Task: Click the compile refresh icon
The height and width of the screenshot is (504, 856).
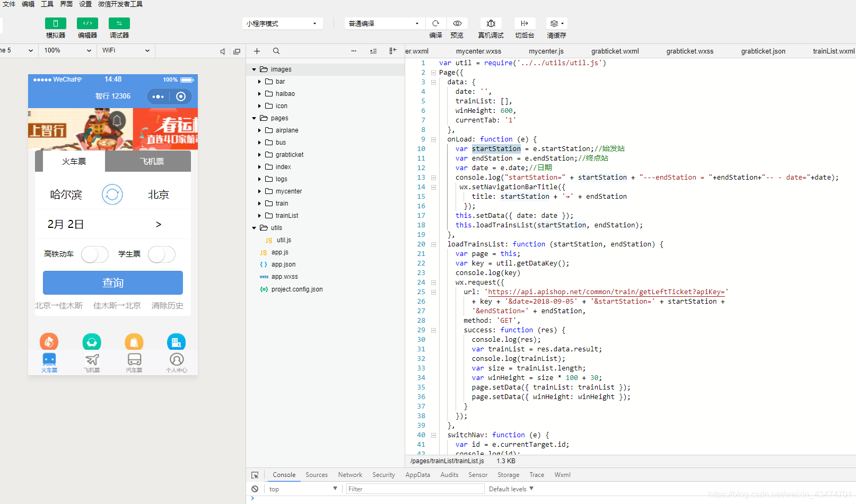Action: click(436, 23)
